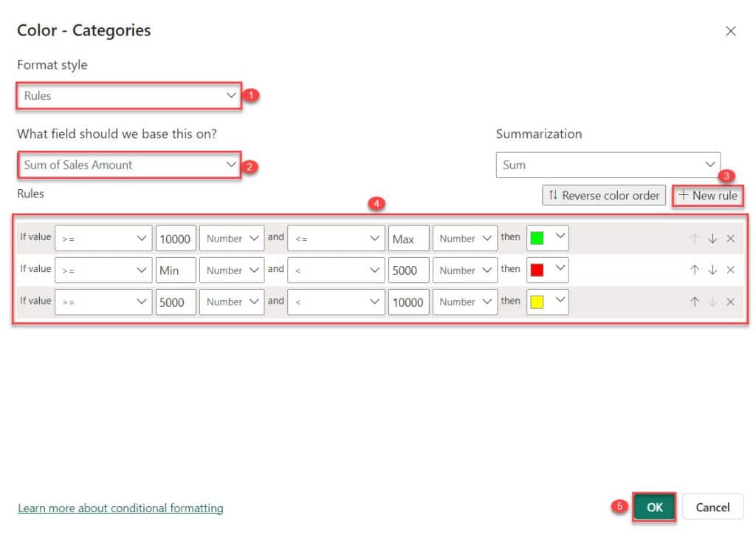The image size is (756, 535).
Task: Open second Number type dropdown in green rule
Action: [465, 239]
